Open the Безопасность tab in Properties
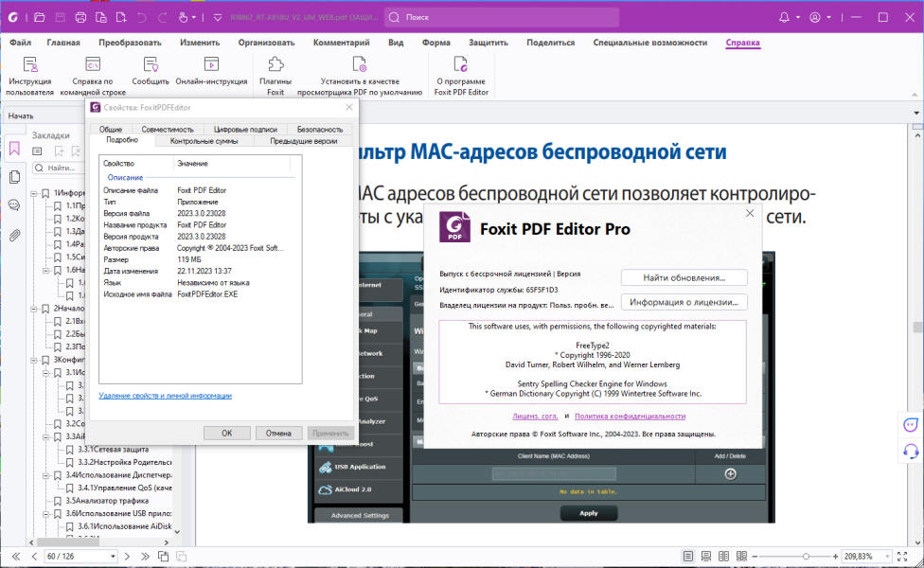 (319, 129)
